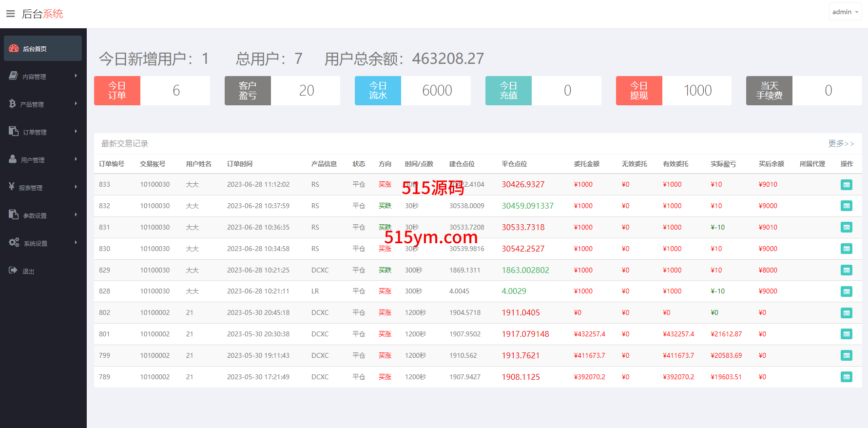The image size is (868, 428).
Task: Select 订单管理 in the sidebar
Action: 35,132
